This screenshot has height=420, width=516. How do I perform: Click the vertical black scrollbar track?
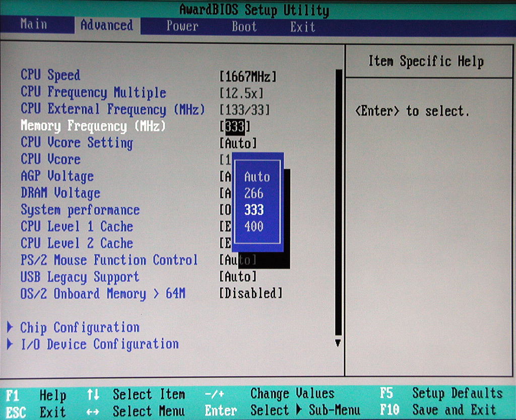tap(338, 202)
